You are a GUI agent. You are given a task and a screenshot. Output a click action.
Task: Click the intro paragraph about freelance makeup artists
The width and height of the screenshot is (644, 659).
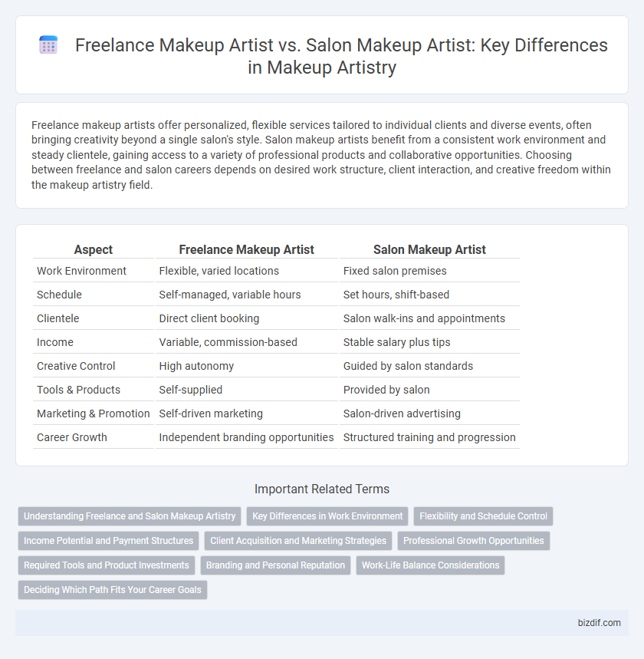pyautogui.click(x=321, y=155)
